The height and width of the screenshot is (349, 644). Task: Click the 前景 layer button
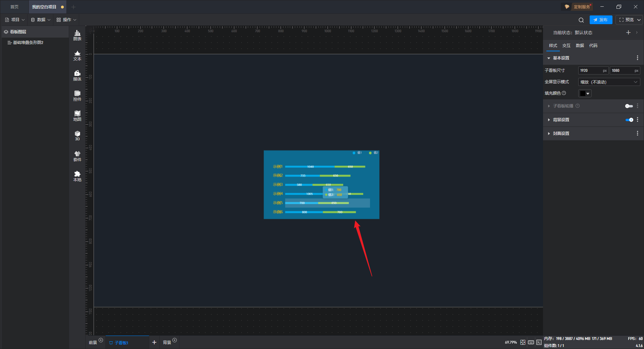tap(93, 343)
